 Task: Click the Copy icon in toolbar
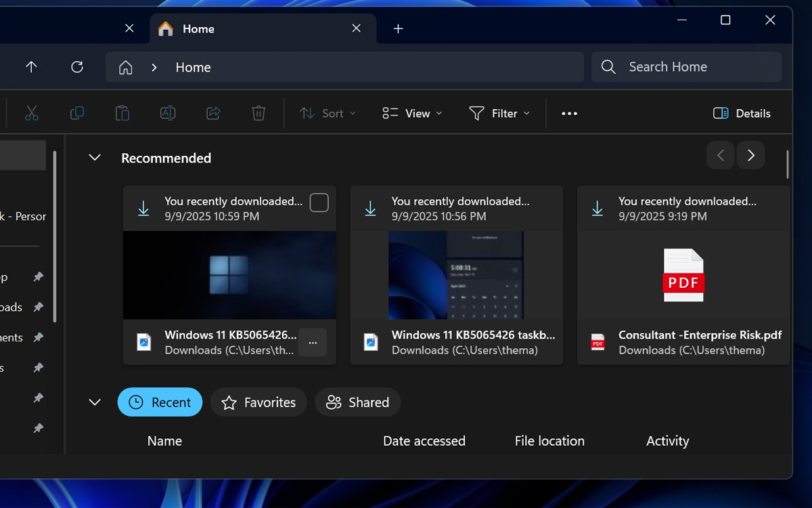77,113
